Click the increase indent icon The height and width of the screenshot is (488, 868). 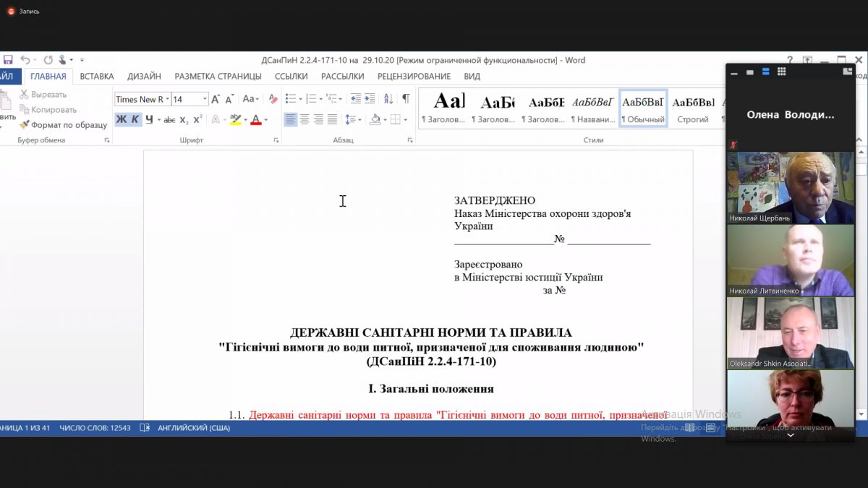coord(370,99)
